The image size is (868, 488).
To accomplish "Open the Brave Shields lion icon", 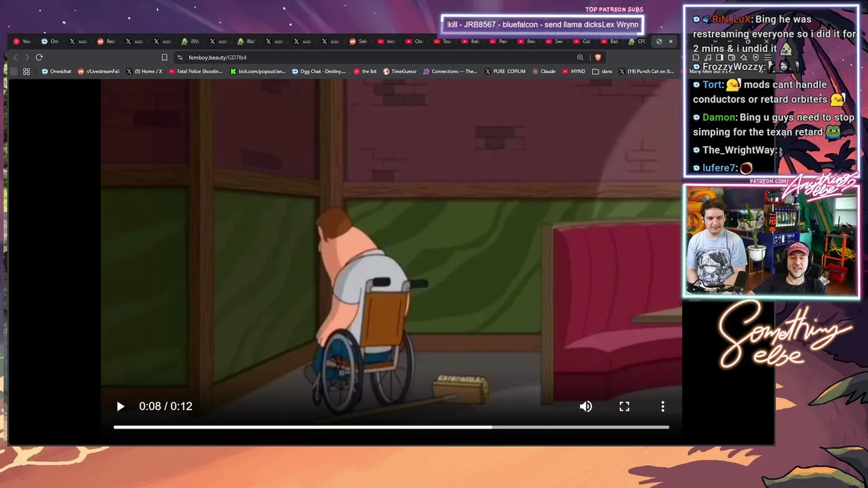I will tap(597, 58).
